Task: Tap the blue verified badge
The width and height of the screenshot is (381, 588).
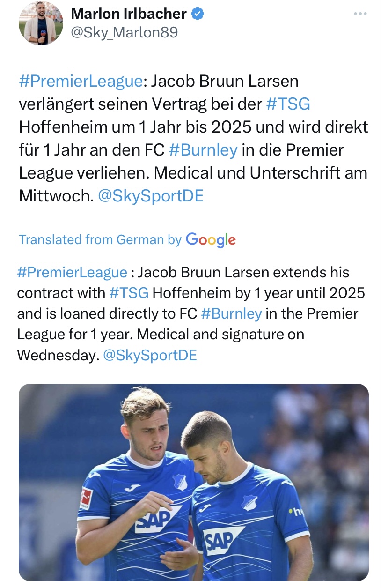Action: pyautogui.click(x=198, y=14)
